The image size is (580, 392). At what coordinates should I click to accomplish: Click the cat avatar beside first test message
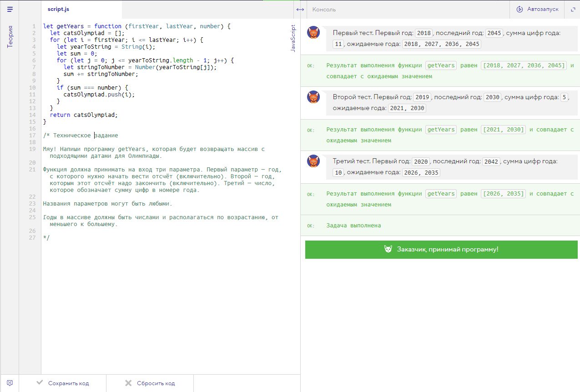coord(314,33)
